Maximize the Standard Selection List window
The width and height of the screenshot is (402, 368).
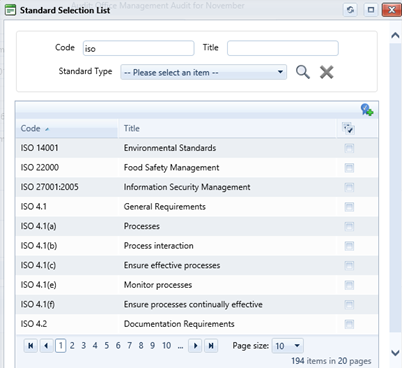[x=371, y=10]
